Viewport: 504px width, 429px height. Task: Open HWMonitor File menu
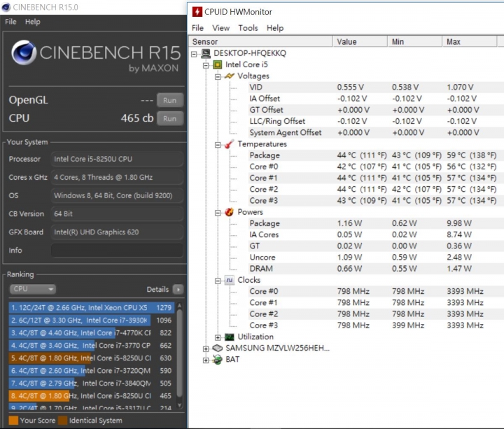click(197, 28)
